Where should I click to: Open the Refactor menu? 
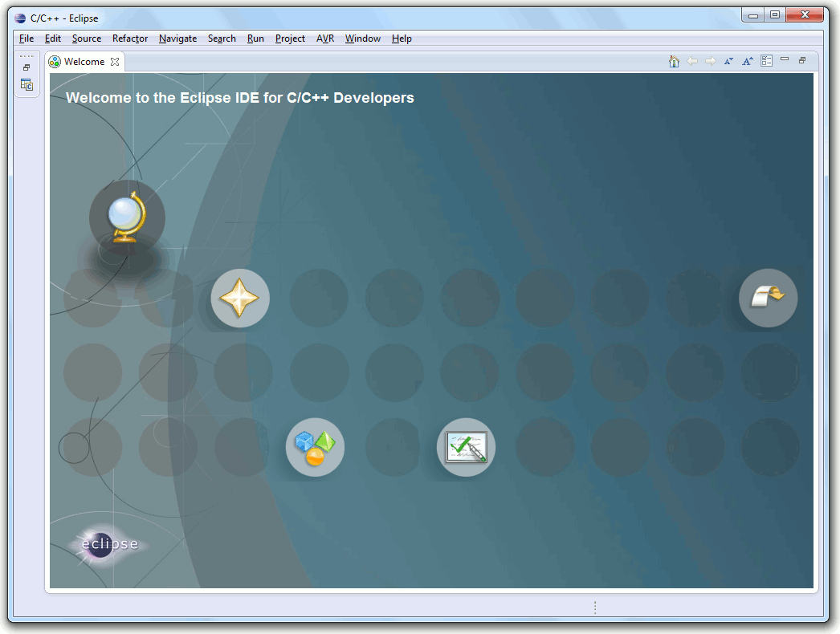(130, 39)
